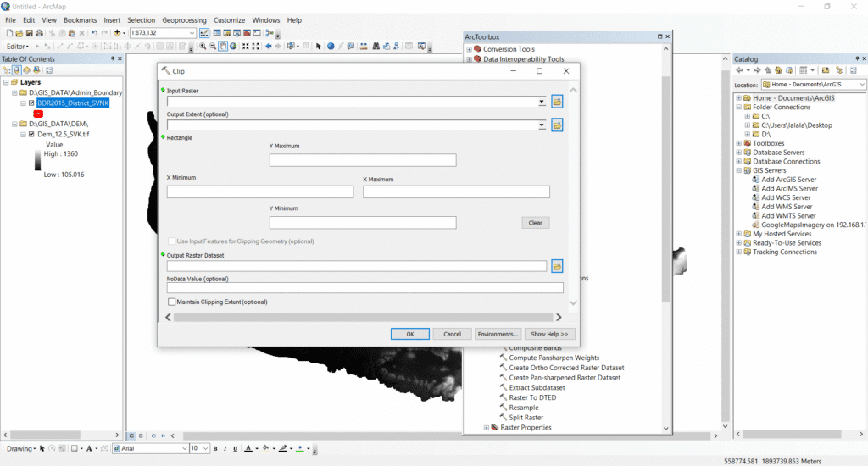Viewport: 868px width, 466px height.
Task: Toggle Maintain Clipping Extent checkbox
Action: pyautogui.click(x=171, y=302)
